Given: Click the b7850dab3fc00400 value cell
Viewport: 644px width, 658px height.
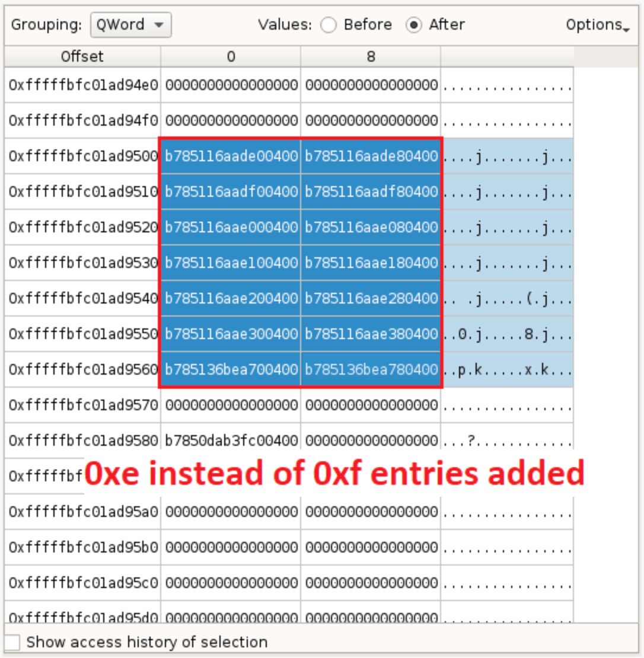Looking at the screenshot, I should click(231, 441).
